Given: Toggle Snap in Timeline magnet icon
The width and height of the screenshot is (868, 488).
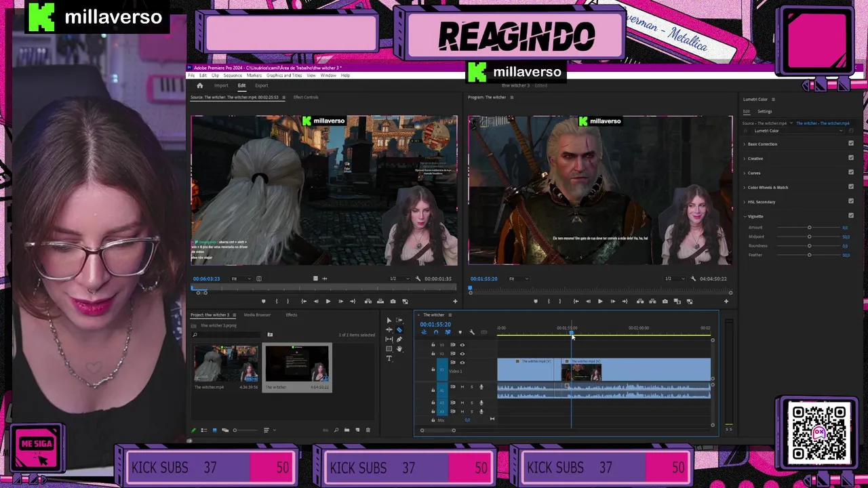Looking at the screenshot, I should (x=436, y=332).
